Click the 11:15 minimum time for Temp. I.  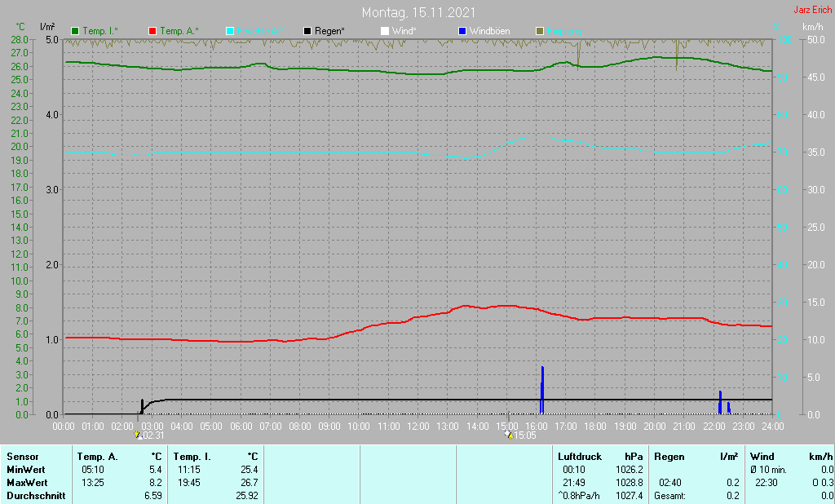[188, 470]
